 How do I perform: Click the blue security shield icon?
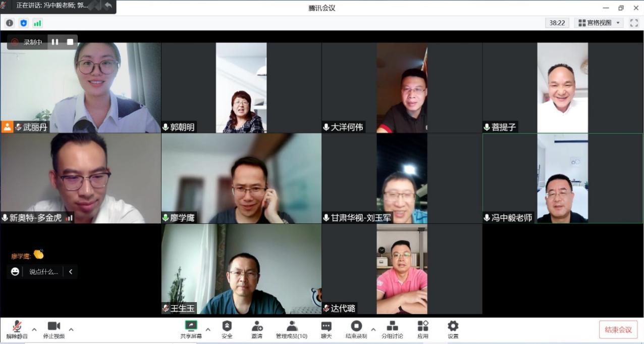pos(23,23)
